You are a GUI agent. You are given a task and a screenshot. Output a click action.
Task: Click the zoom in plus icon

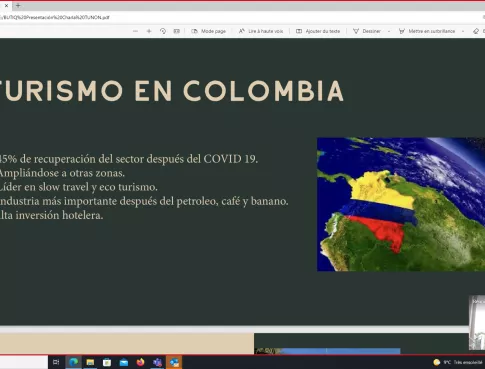[149, 31]
